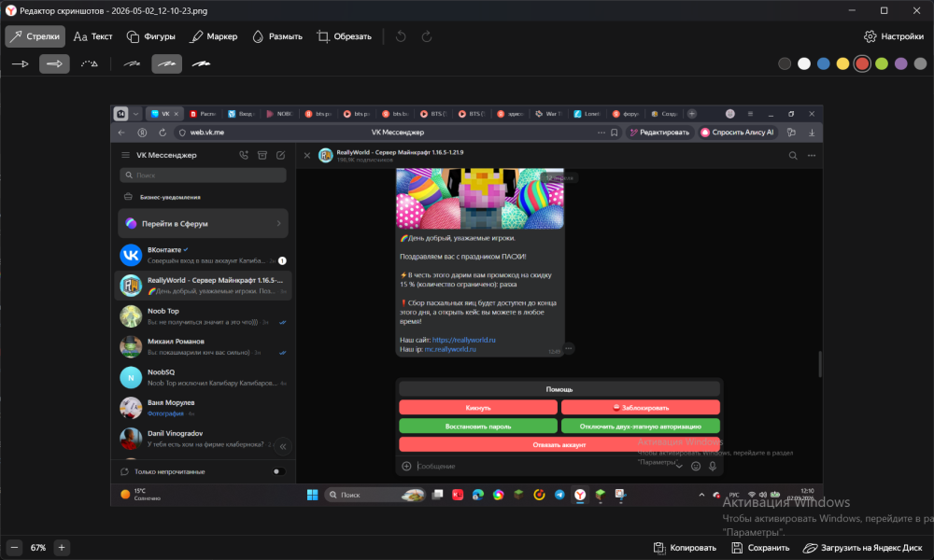934x560 pixels.
Task: Pick the red color swatch
Action: click(862, 63)
